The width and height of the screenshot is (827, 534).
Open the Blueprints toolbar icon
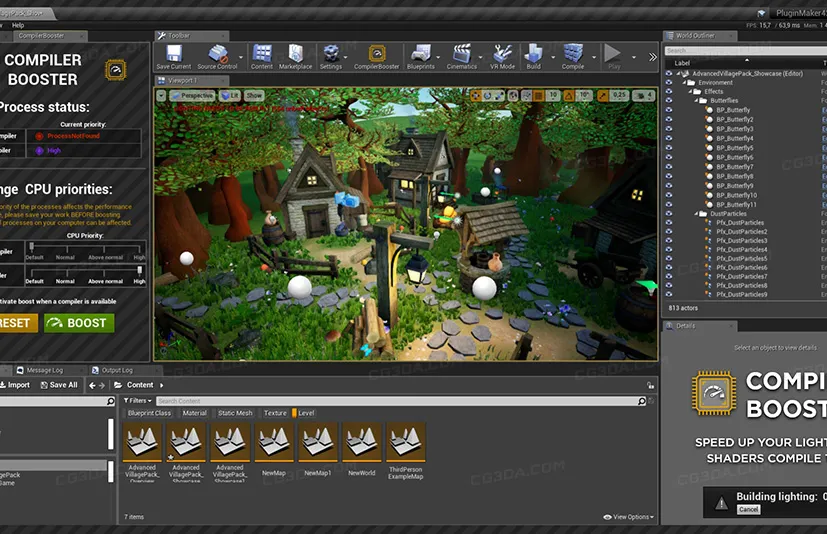(420, 57)
